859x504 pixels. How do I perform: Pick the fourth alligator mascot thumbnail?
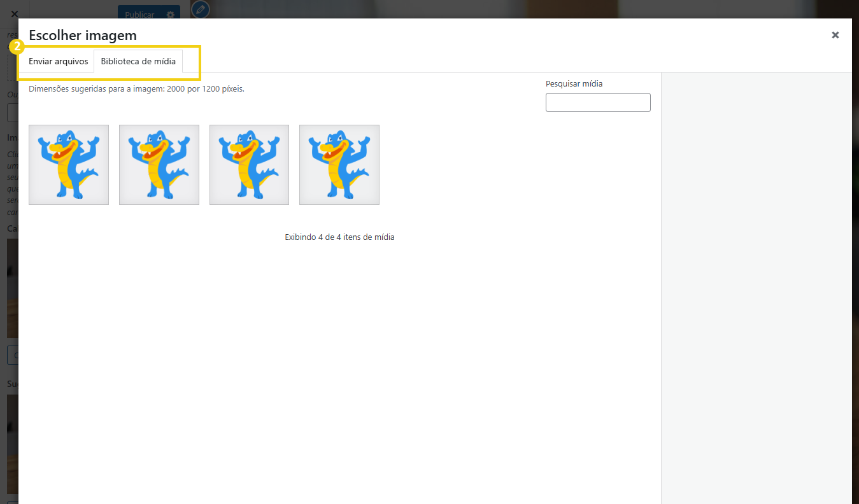339,165
